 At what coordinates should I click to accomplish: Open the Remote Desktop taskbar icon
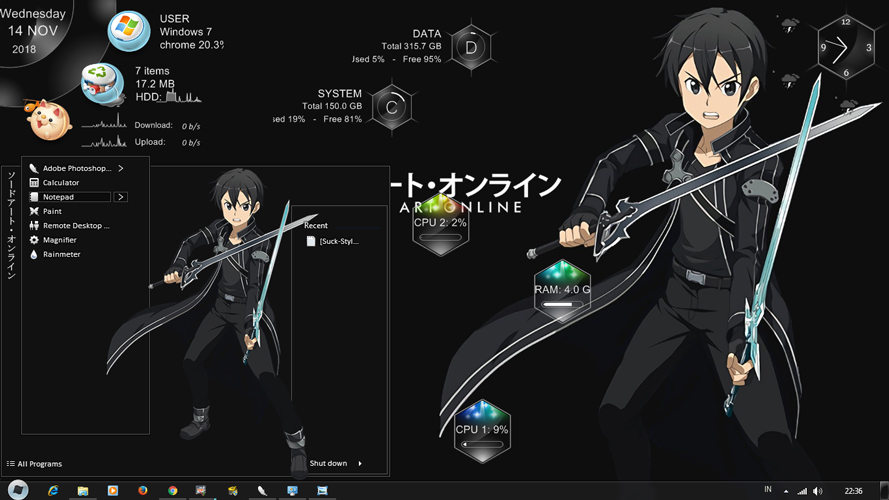coord(292,490)
